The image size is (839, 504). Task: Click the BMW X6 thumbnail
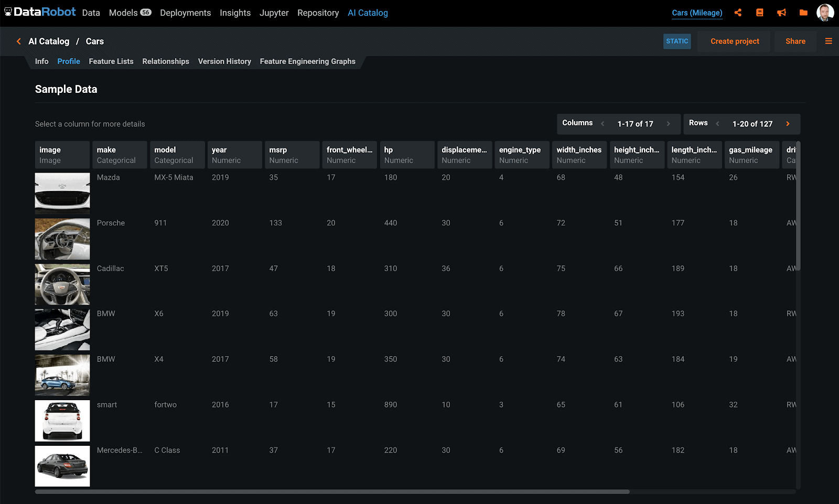62,330
